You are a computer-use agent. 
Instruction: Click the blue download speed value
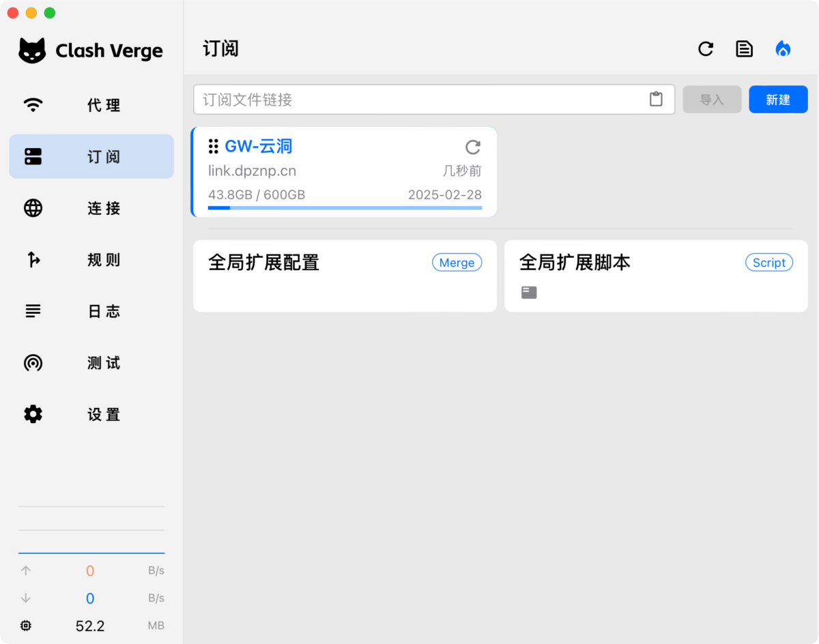coord(90,599)
